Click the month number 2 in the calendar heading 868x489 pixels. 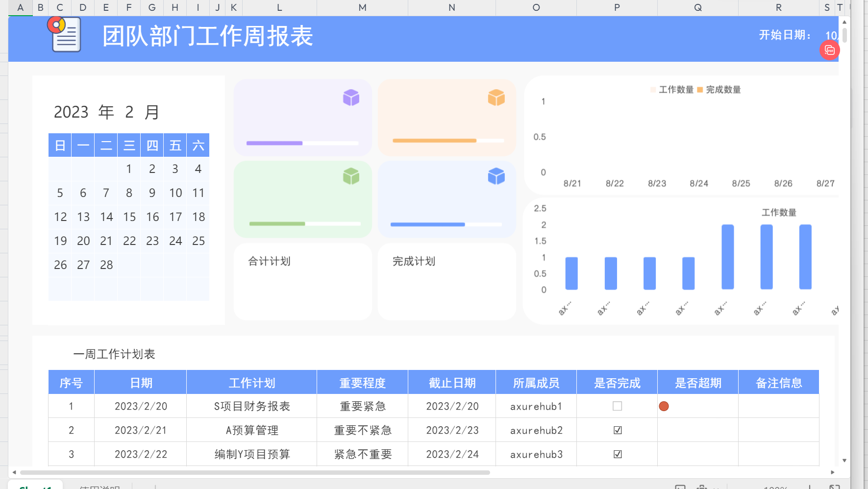coord(129,112)
